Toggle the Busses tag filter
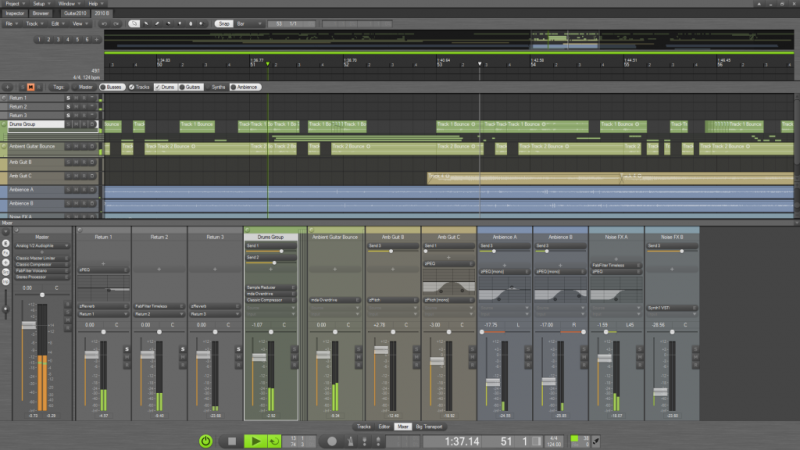 point(111,87)
